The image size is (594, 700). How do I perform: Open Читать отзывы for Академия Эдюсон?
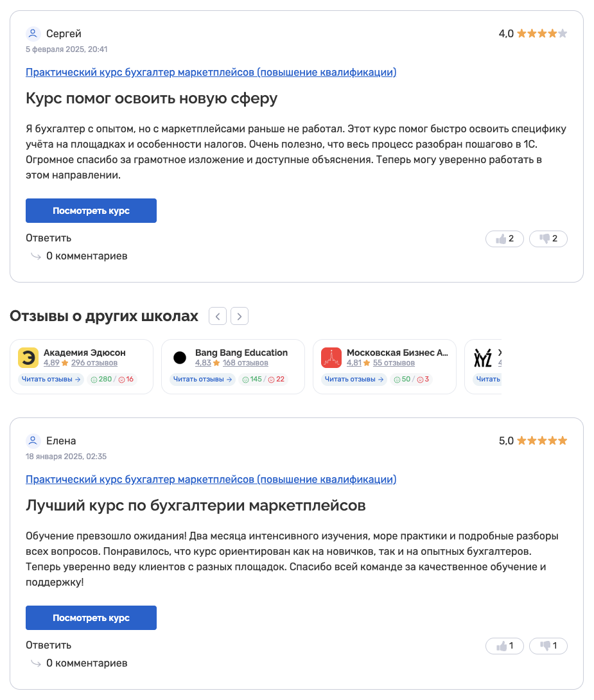51,380
